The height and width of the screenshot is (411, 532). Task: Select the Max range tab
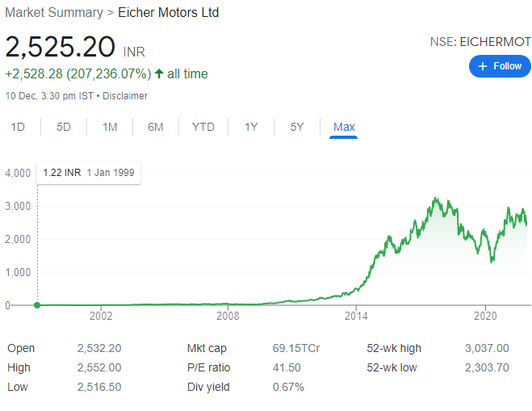point(344,127)
